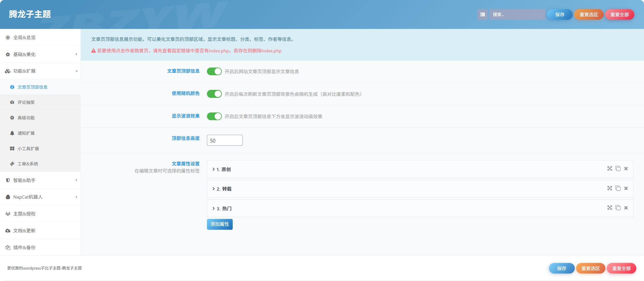Click the move icon on 原创 row

[610, 169]
